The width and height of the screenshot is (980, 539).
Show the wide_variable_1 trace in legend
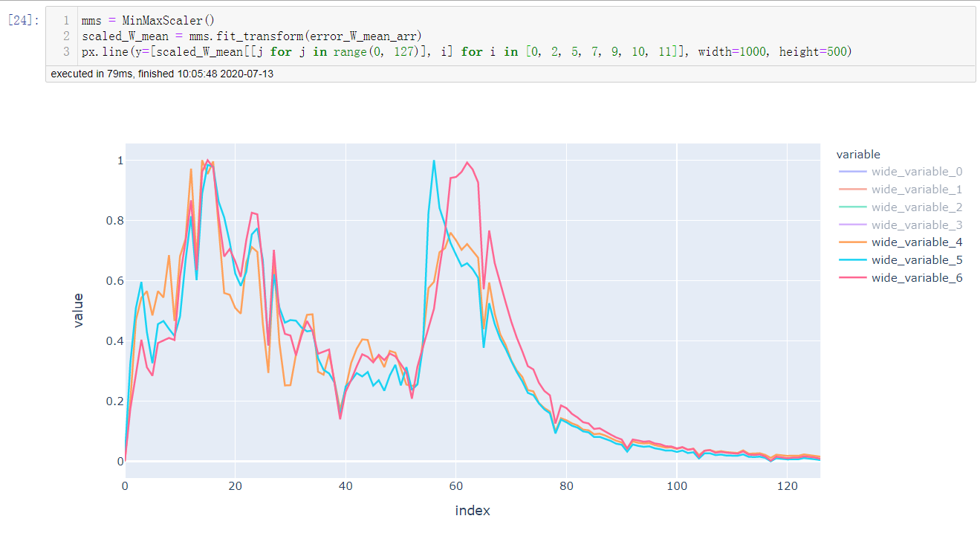coord(917,189)
